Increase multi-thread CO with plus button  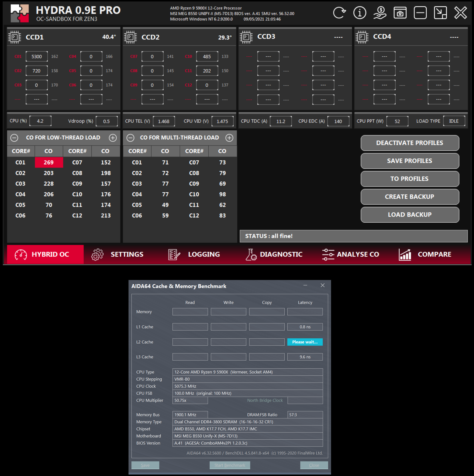coord(229,138)
